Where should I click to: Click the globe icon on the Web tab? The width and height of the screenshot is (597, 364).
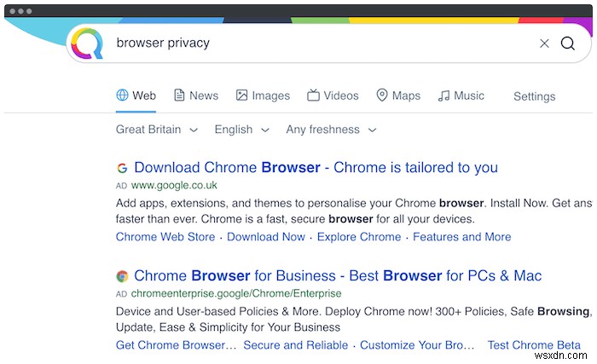(123, 95)
